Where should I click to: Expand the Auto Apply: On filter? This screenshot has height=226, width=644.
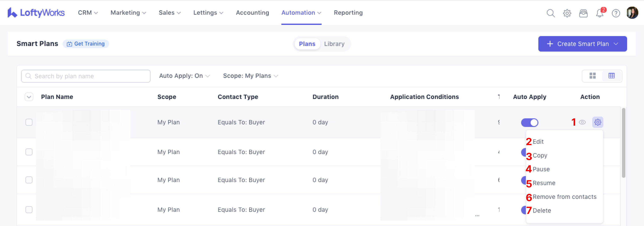point(184,76)
